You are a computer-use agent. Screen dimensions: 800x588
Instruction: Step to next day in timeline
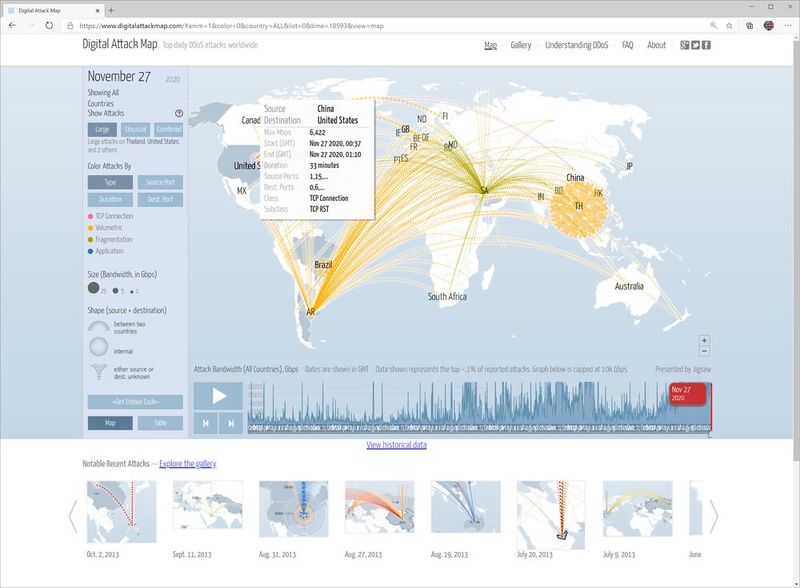tap(231, 423)
